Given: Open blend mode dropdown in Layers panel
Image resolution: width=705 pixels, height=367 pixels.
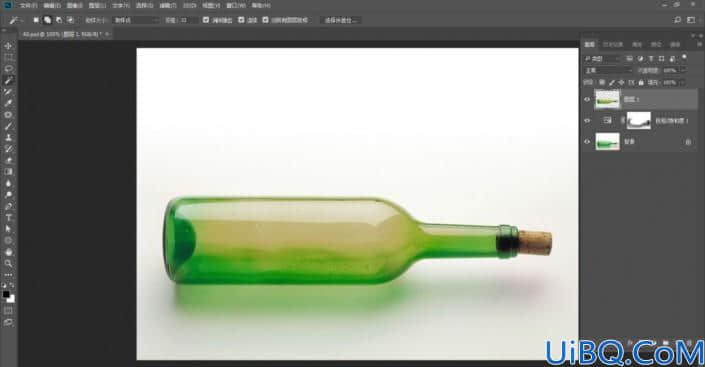Looking at the screenshot, I should 608,71.
